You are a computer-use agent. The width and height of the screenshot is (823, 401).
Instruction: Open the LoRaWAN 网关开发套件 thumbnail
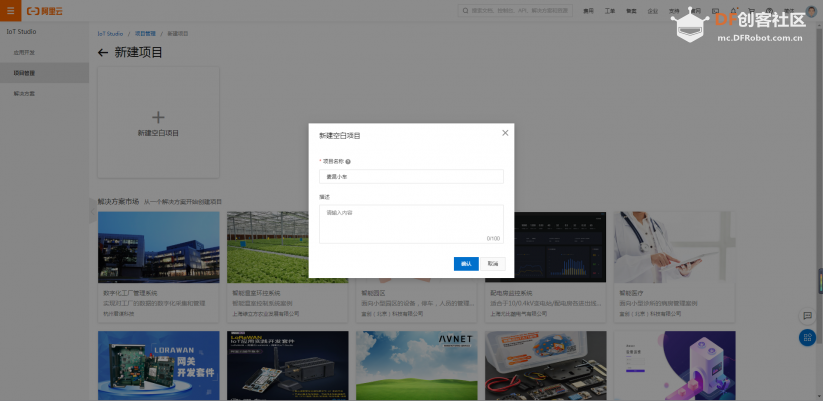click(159, 365)
